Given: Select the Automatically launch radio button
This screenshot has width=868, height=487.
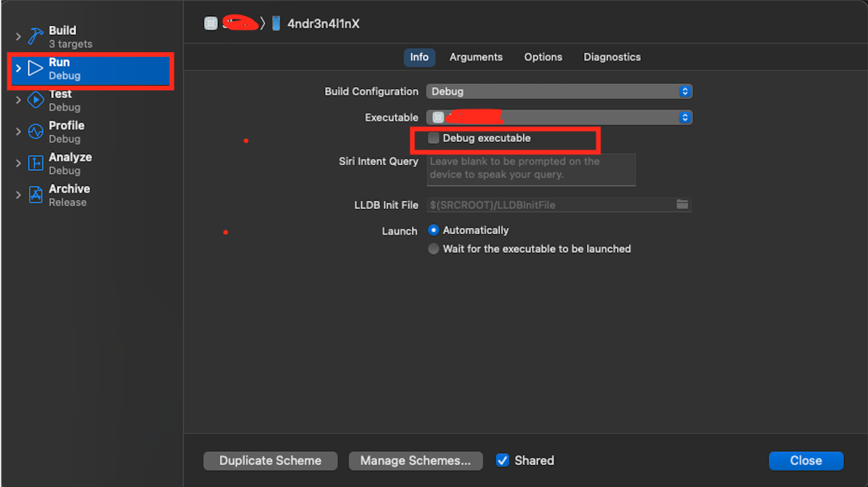Looking at the screenshot, I should point(433,230).
